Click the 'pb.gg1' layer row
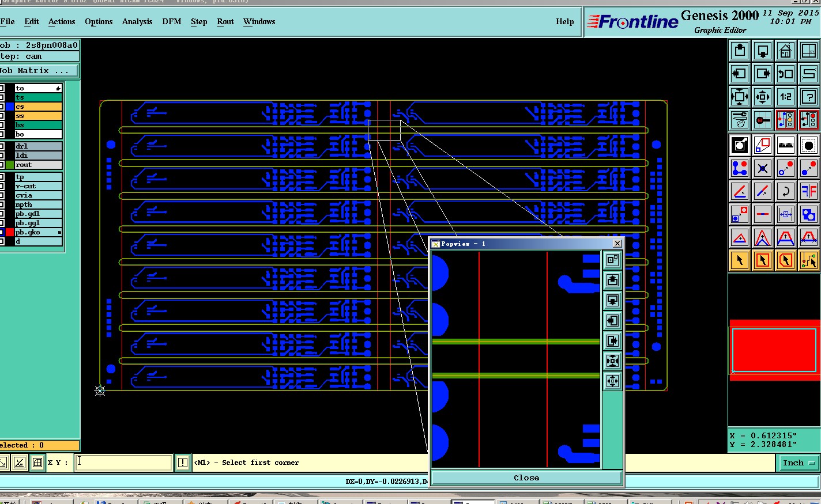821x504 pixels. tap(38, 223)
